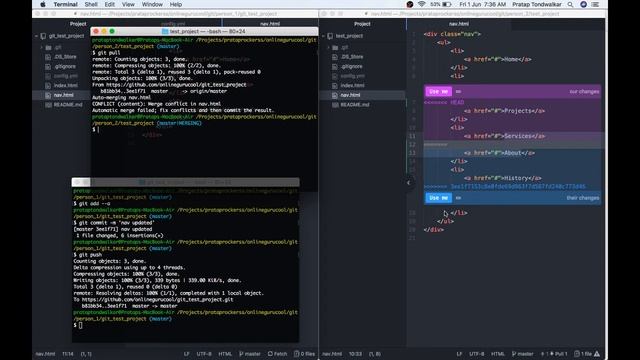Select nav.html in left Atom tree
Screen dimensions: 640x360
(63, 95)
